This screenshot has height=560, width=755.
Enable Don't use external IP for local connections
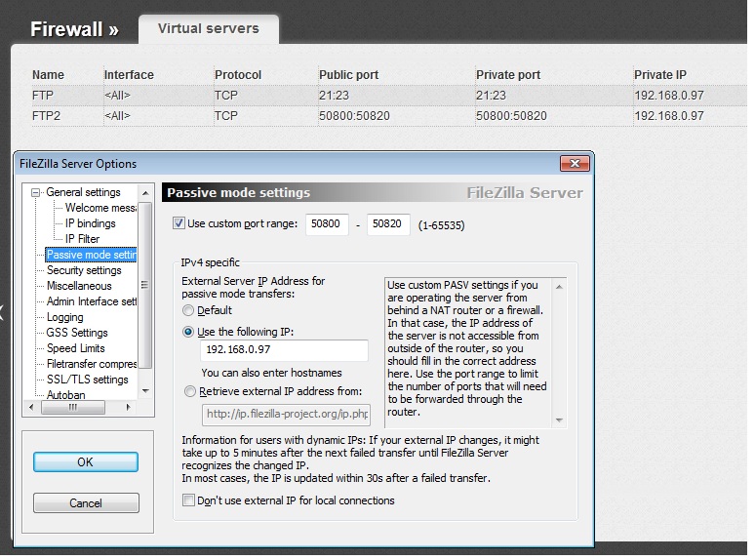click(x=188, y=500)
